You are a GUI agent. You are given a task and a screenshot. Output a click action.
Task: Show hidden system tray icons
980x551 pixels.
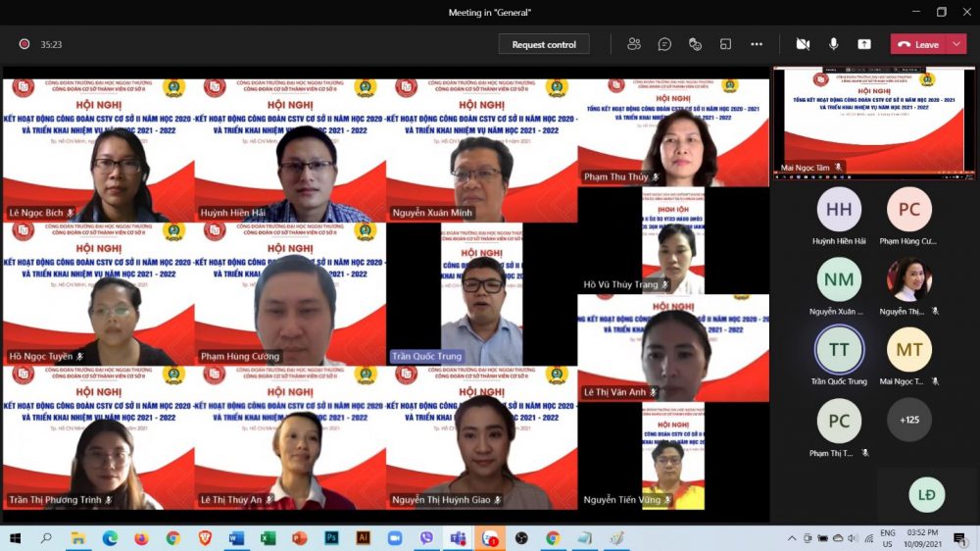coord(791,538)
